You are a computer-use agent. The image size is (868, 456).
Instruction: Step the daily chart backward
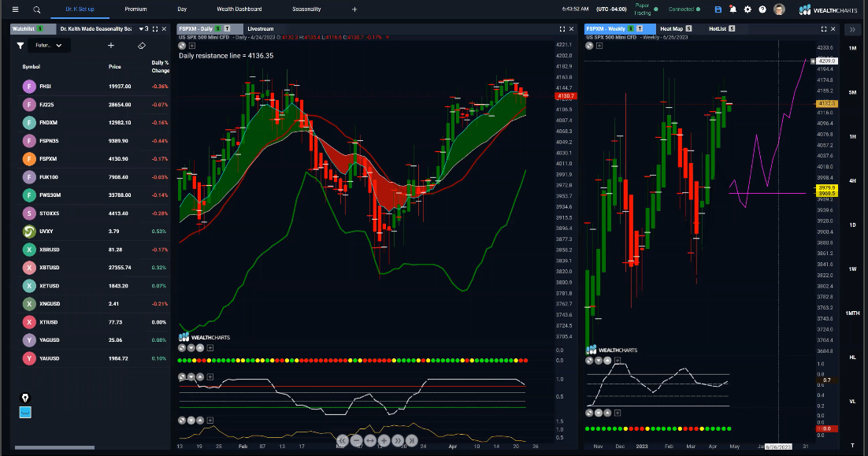(x=343, y=441)
